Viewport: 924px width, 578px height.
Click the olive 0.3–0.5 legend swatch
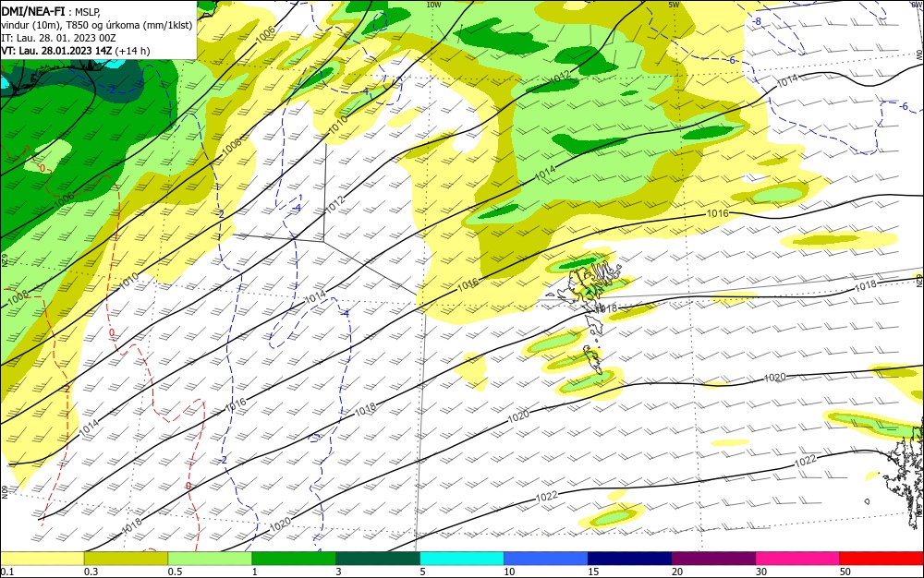pos(126,559)
